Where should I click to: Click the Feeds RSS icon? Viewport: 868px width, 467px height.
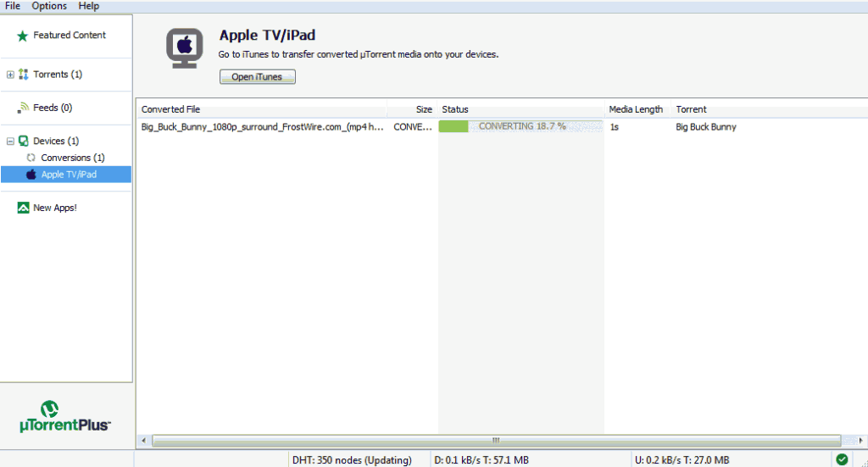click(x=24, y=108)
